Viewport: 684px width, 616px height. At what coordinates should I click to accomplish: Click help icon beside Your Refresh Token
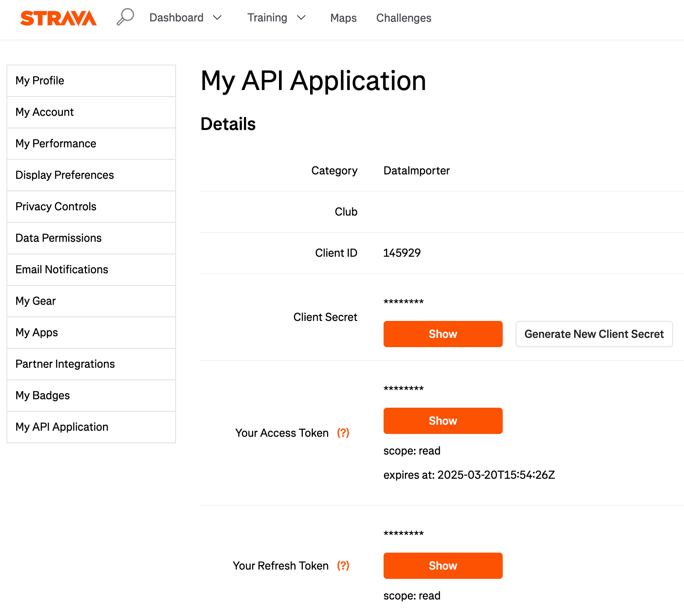(x=343, y=566)
